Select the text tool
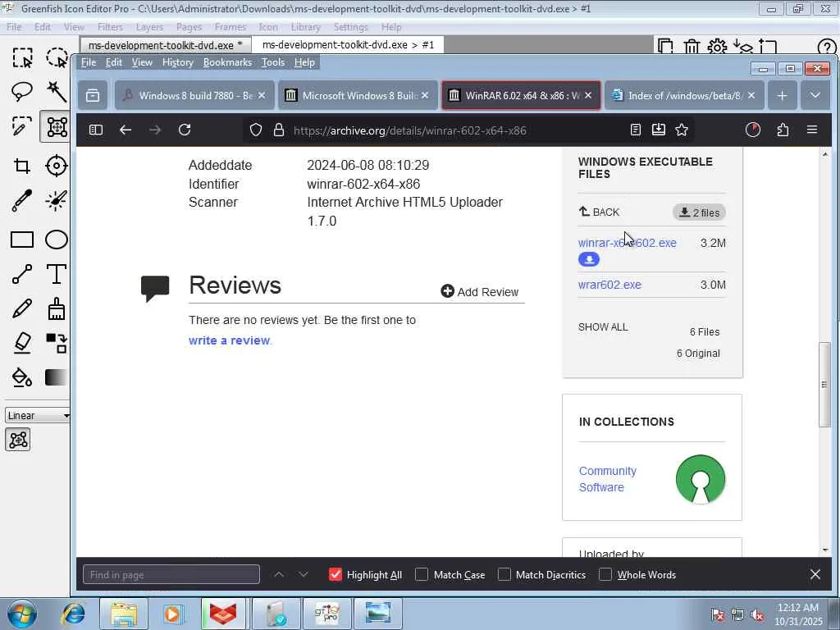This screenshot has width=840, height=630. (57, 274)
